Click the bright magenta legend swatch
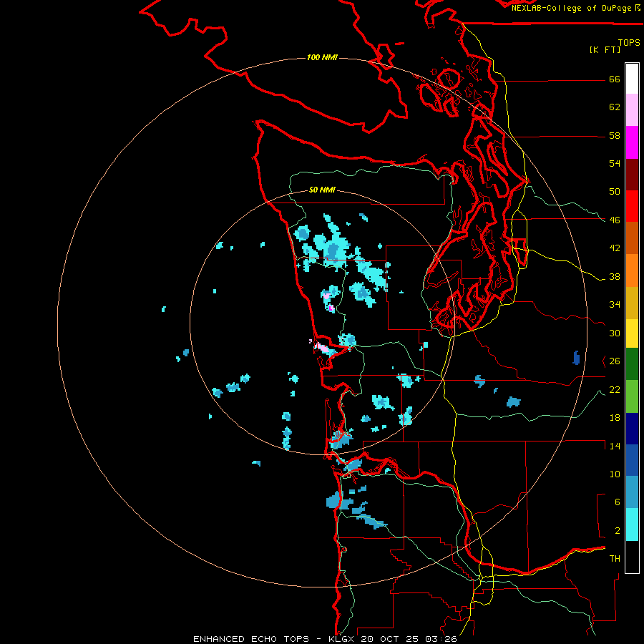 click(x=632, y=142)
